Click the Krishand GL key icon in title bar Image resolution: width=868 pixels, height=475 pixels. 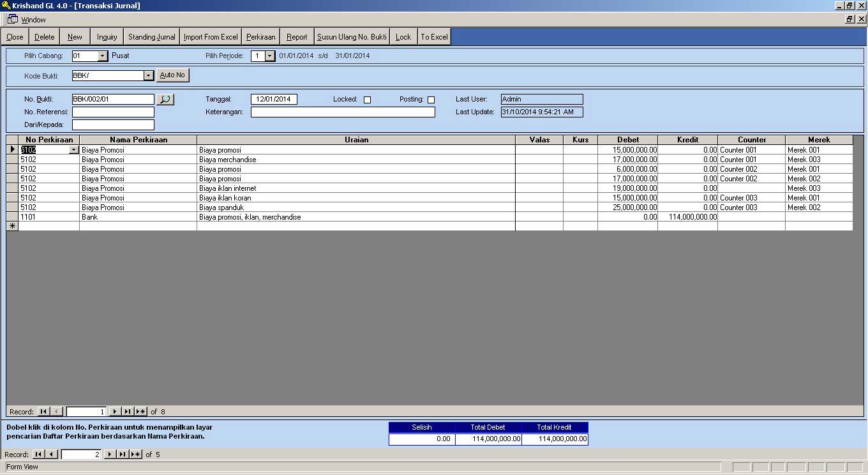tap(6, 5)
